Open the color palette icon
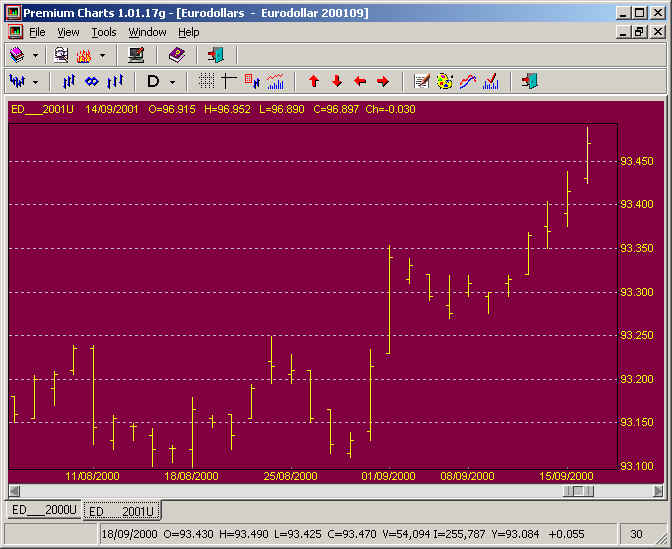Screen dimensions: 672x549 (x=444, y=81)
